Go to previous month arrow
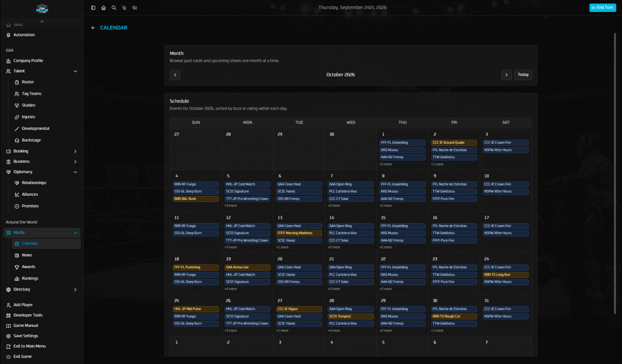This screenshot has height=364, width=622. tap(175, 75)
